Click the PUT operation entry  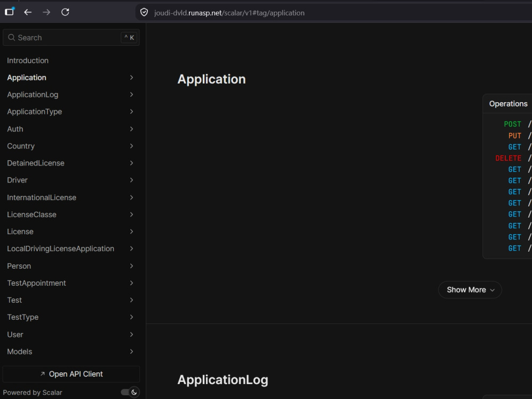[514, 136]
